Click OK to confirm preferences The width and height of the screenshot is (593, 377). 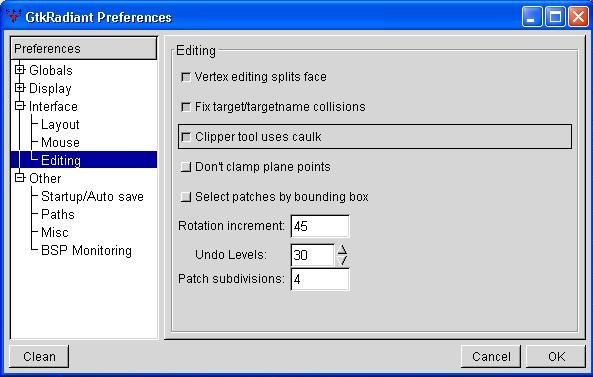point(556,356)
